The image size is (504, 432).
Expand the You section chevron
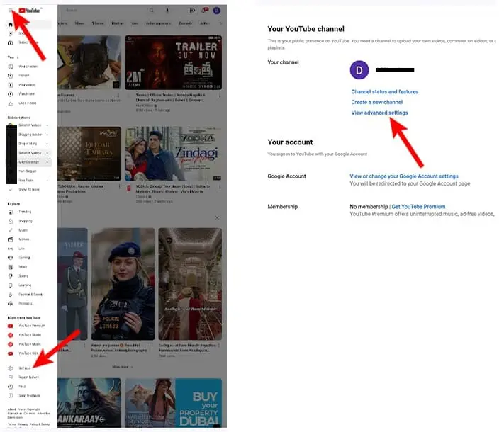[18, 57]
